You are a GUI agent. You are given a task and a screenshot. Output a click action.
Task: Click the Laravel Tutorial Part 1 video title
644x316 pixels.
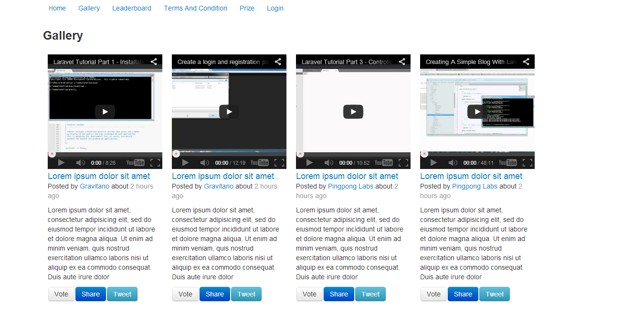[x=99, y=62]
